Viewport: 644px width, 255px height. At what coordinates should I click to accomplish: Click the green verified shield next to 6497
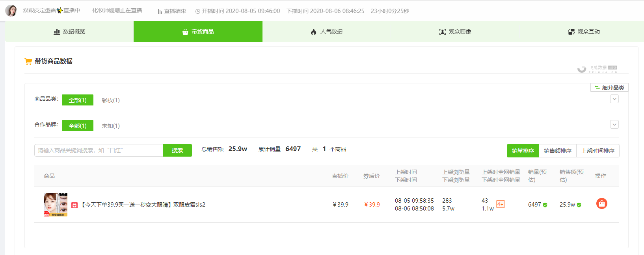click(545, 205)
